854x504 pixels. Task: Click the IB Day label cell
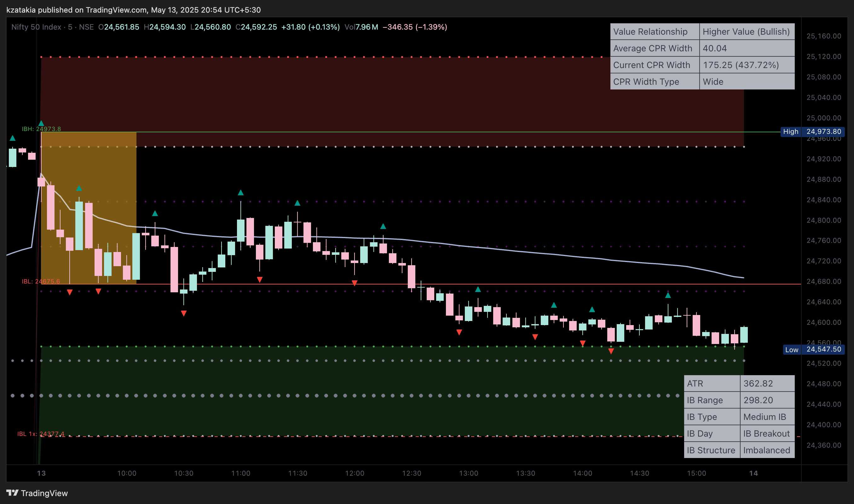tap(712, 433)
